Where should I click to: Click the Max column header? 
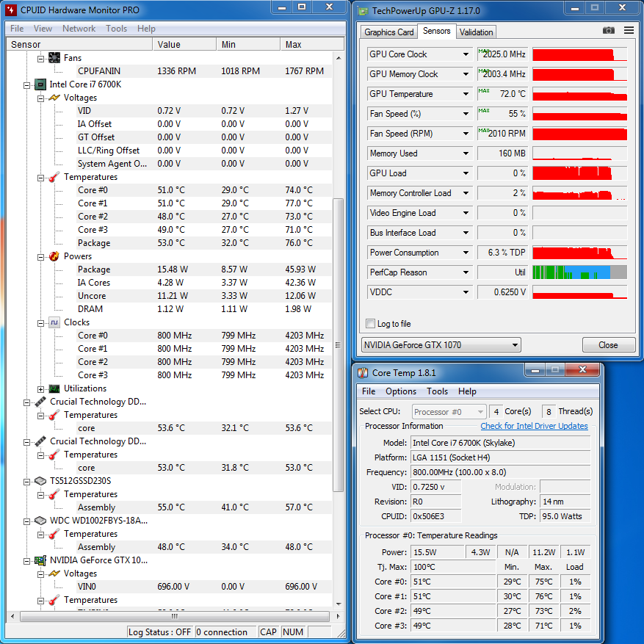coord(312,44)
